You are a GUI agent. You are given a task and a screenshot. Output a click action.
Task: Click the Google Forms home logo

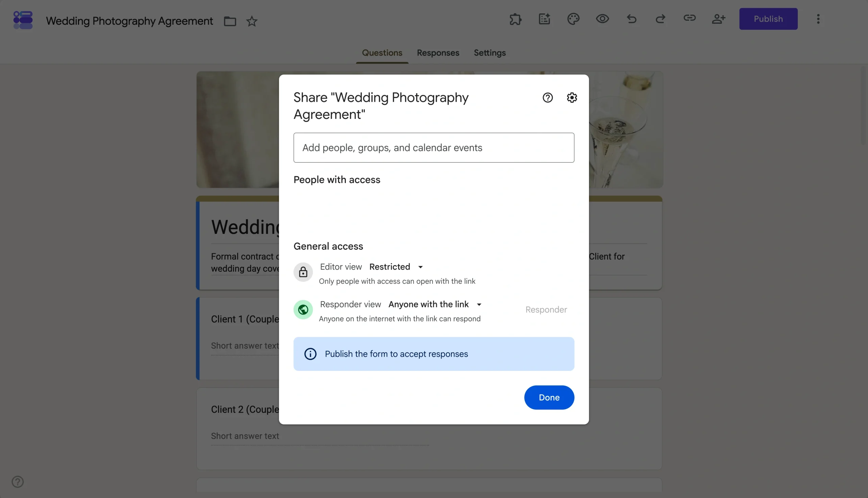point(23,20)
